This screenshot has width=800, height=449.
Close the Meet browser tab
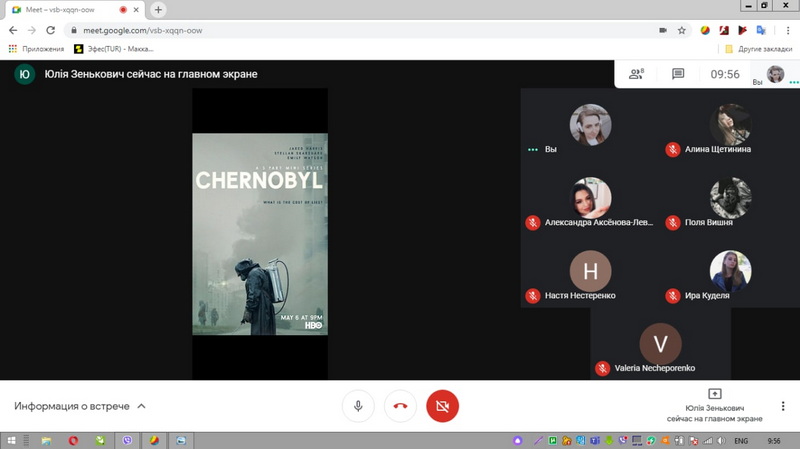136,10
